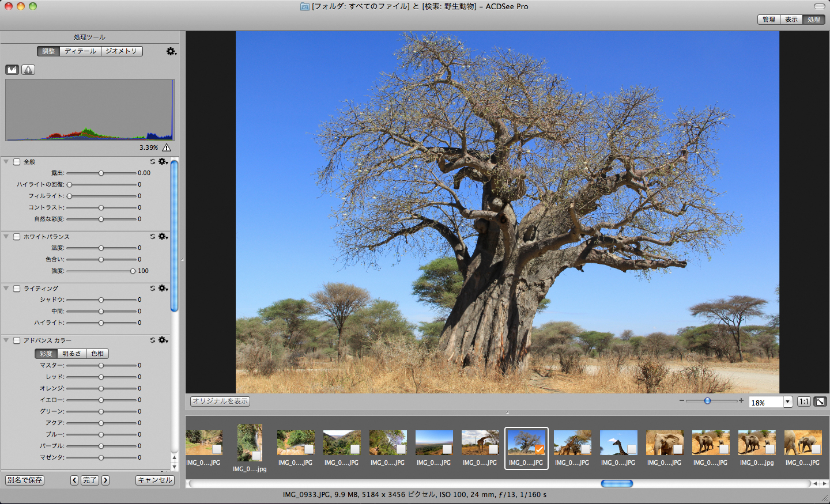Click the 1:1 actual size button

804,401
